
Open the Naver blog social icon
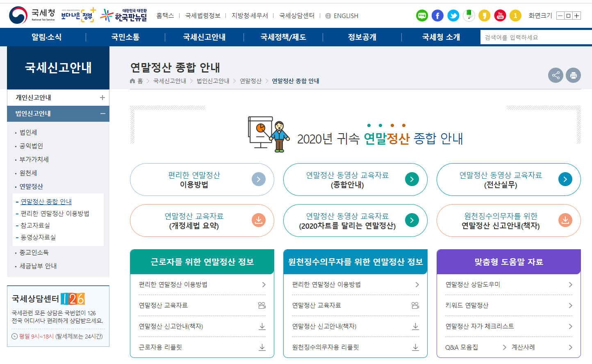pos(422,16)
